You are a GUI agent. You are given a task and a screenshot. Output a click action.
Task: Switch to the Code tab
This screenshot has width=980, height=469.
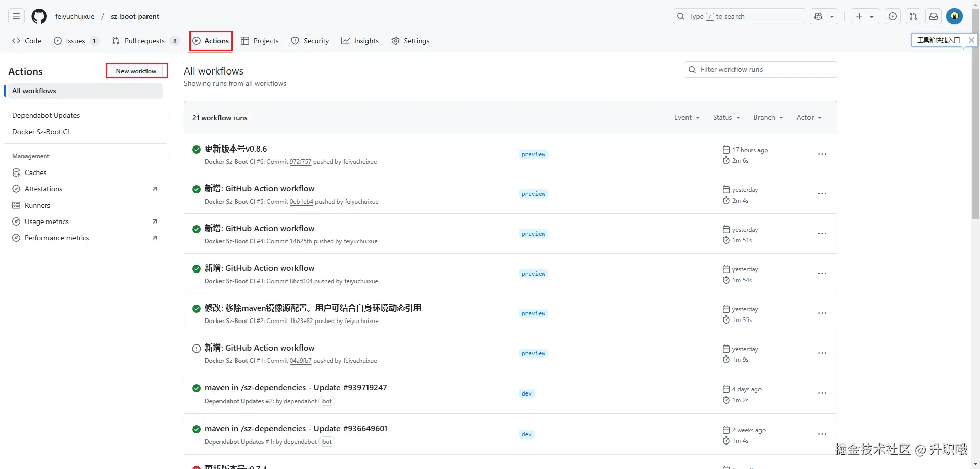(x=27, y=41)
